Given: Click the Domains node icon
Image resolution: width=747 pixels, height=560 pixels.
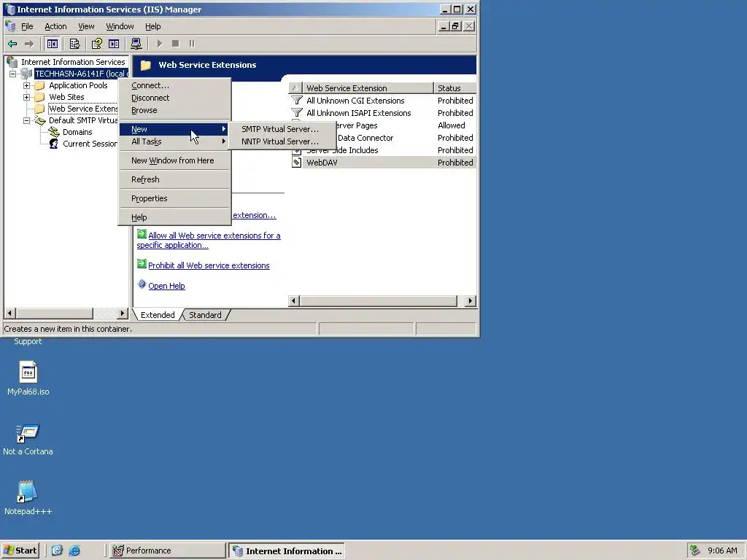Looking at the screenshot, I should (54, 132).
